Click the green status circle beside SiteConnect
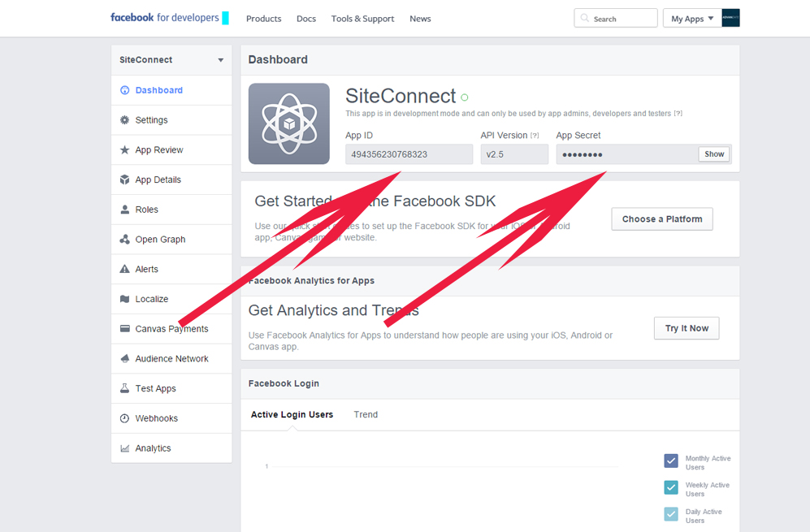This screenshot has height=532, width=810. (465, 97)
